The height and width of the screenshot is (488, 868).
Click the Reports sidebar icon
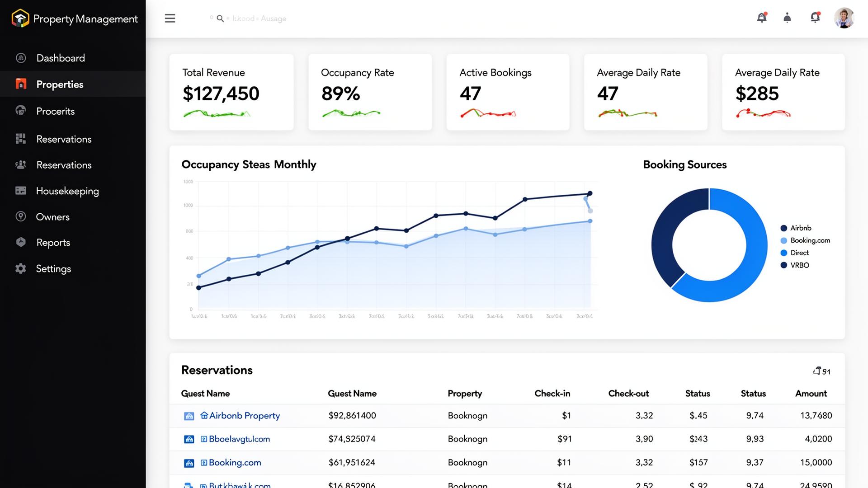coord(21,242)
